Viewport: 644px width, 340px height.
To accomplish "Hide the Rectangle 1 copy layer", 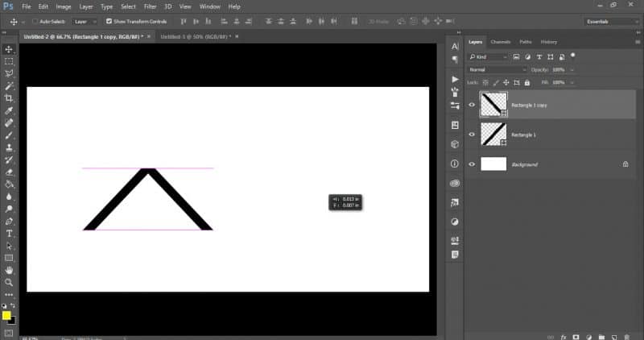I will [x=472, y=105].
